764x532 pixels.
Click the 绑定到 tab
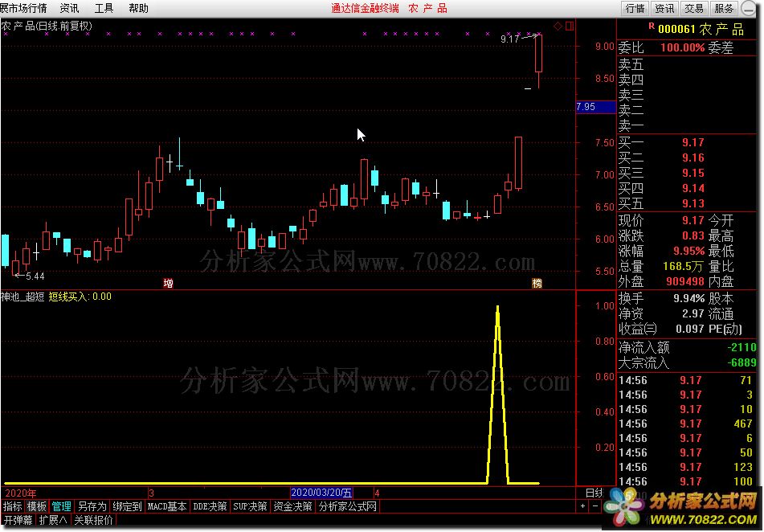(x=127, y=506)
